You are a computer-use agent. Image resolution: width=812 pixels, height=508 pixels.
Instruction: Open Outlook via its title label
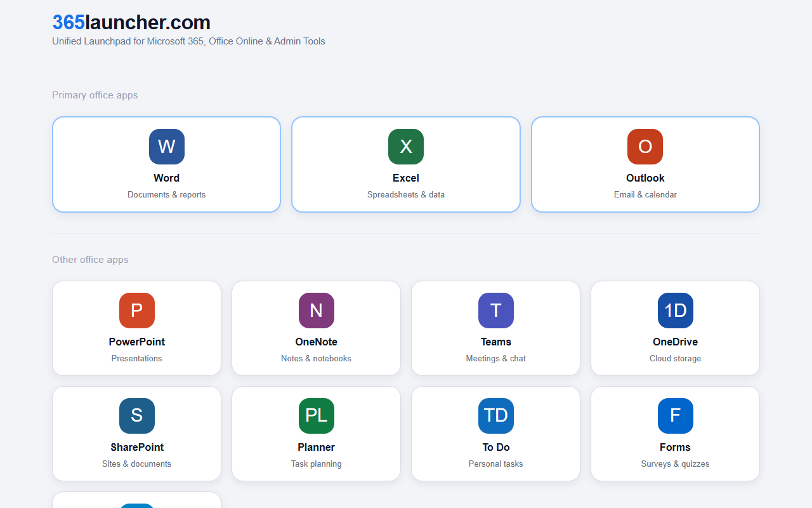(645, 178)
